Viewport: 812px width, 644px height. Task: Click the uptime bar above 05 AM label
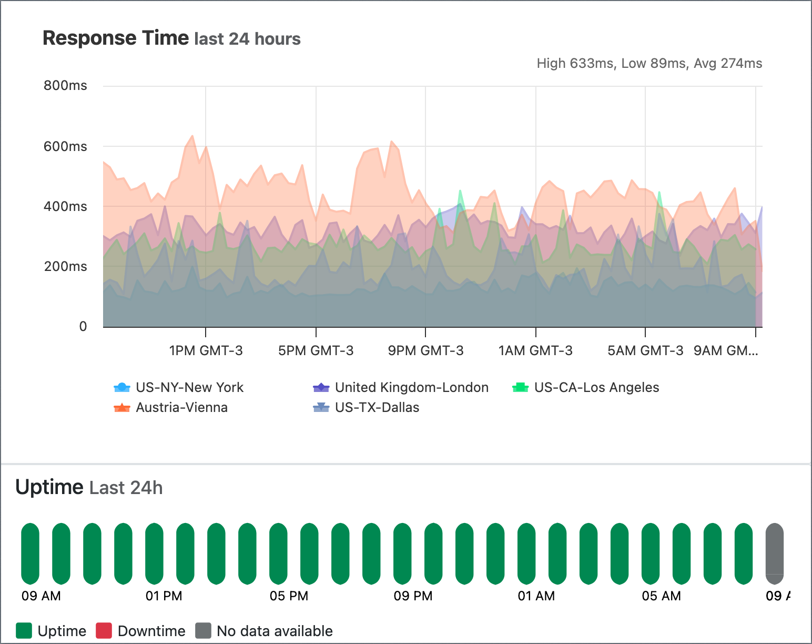(651, 554)
